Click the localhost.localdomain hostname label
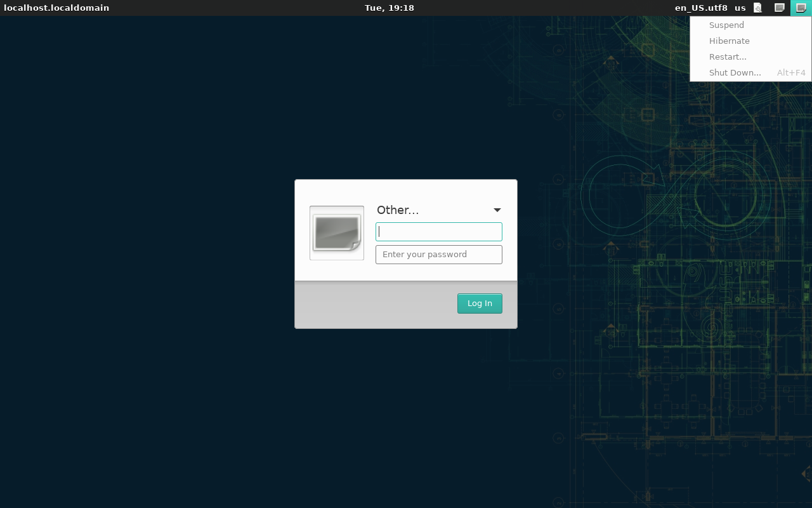The image size is (812, 508). point(56,8)
